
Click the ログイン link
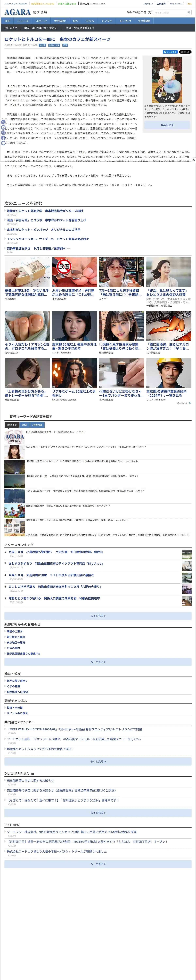[148, 3]
